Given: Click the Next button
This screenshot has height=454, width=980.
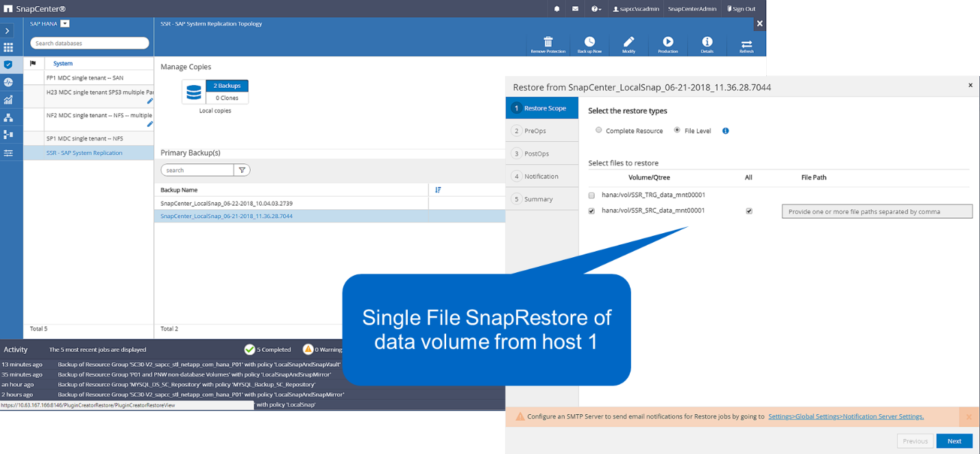Looking at the screenshot, I should (x=954, y=441).
